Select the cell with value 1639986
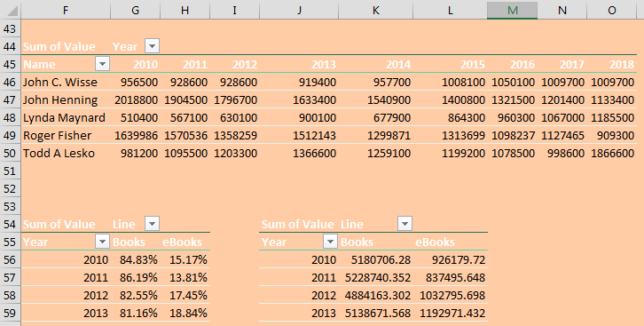 (135, 135)
